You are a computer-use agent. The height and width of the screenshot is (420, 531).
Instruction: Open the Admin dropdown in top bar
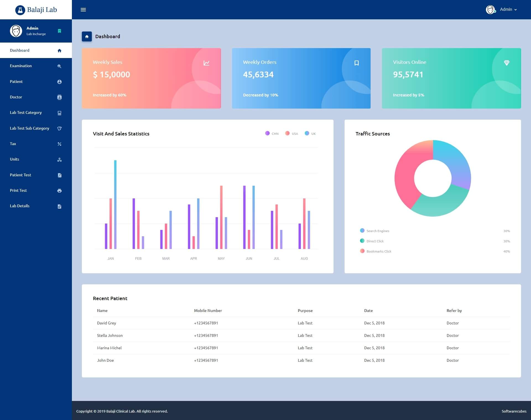(508, 9)
